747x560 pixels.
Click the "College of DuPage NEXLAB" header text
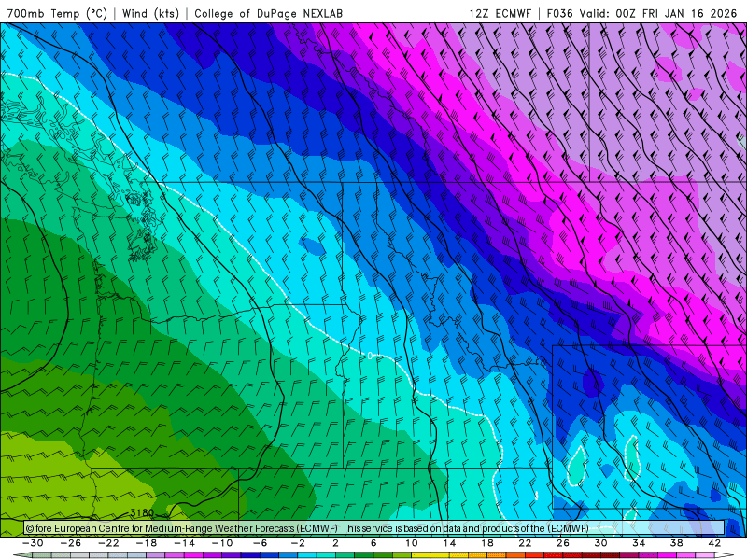[268, 13]
